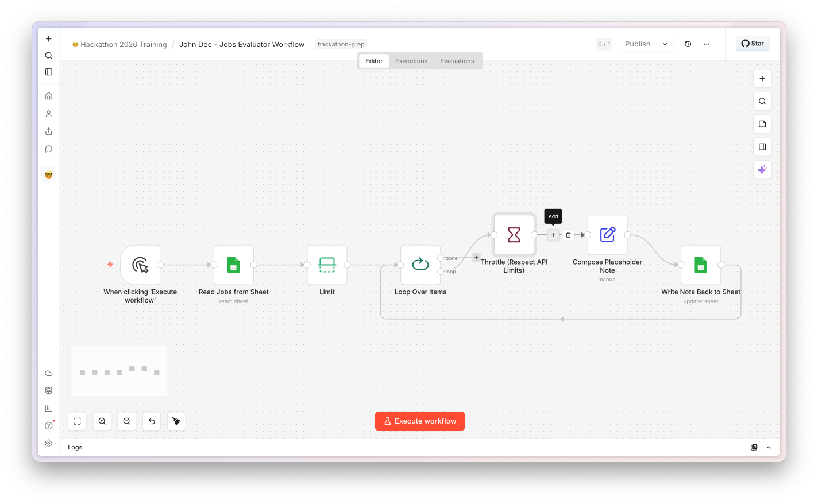Click the hackathon-prep tag

(341, 44)
